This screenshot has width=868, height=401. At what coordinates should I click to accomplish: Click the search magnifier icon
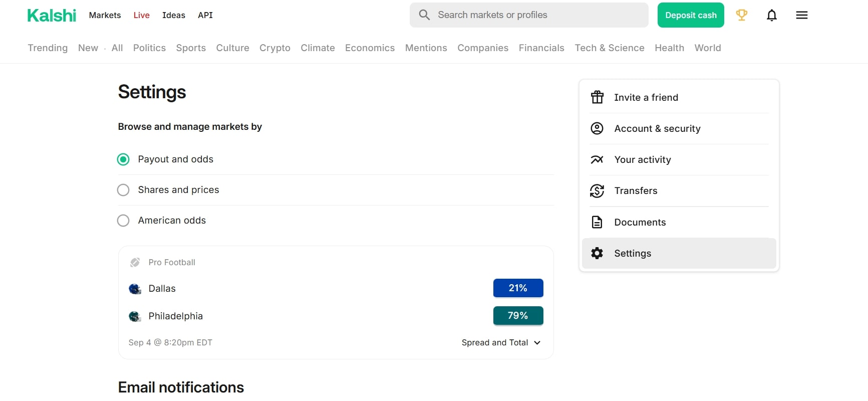pos(424,15)
